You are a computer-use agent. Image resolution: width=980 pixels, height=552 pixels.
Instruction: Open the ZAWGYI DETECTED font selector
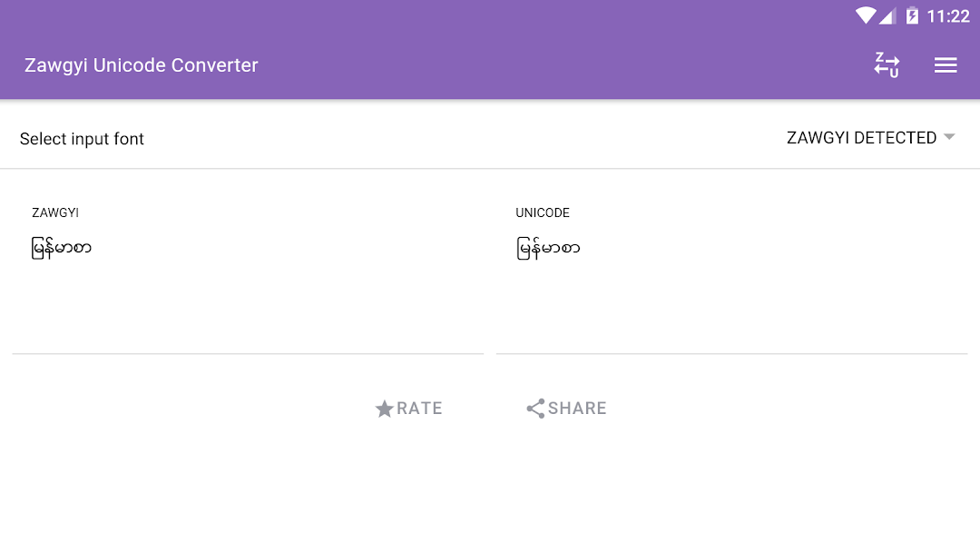coord(870,137)
